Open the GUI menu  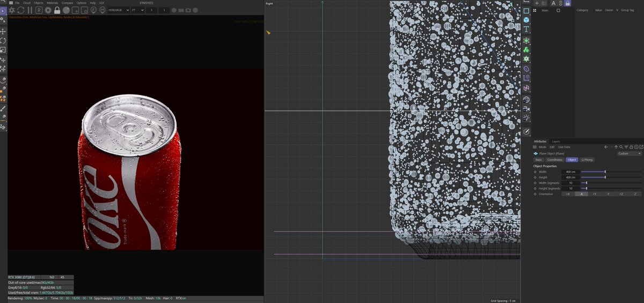pyautogui.click(x=101, y=3)
